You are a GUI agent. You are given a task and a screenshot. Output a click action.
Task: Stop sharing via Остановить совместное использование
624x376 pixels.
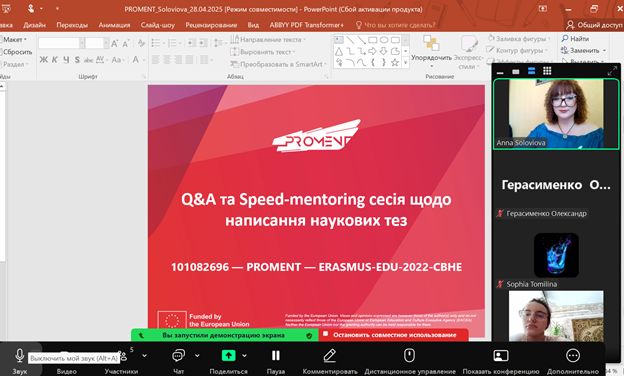click(394, 335)
